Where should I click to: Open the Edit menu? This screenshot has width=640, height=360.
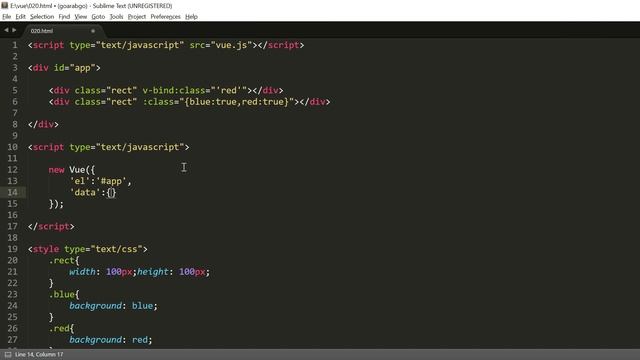(x=20, y=17)
